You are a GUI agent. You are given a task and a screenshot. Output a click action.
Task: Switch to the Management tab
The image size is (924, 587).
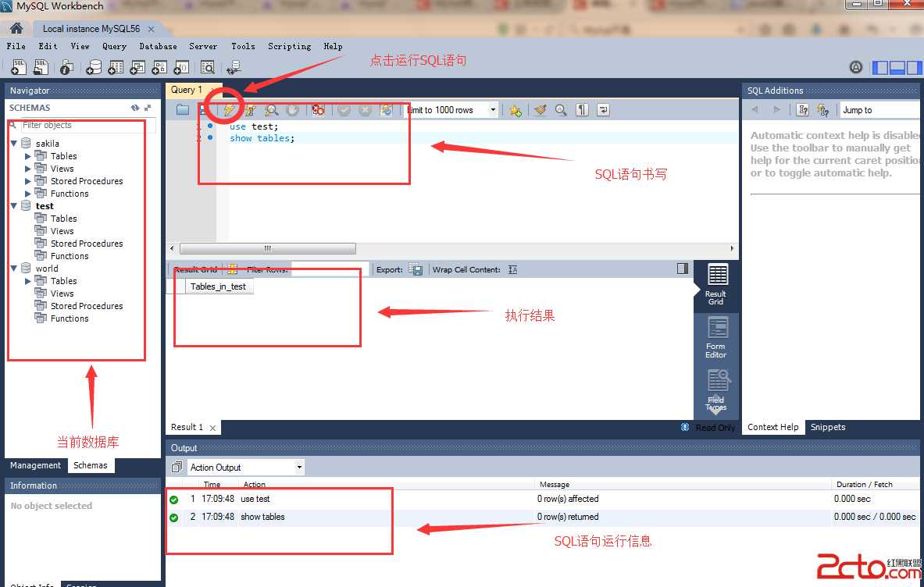[x=35, y=465]
